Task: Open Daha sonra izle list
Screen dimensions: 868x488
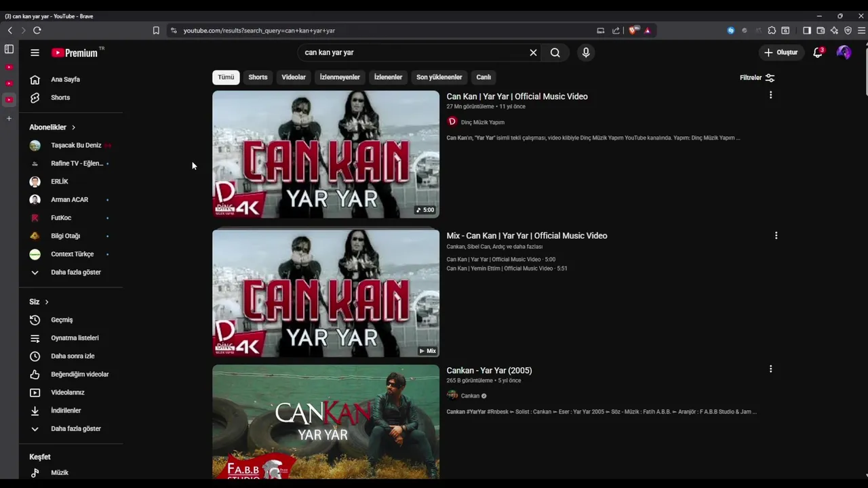Action: click(71, 356)
